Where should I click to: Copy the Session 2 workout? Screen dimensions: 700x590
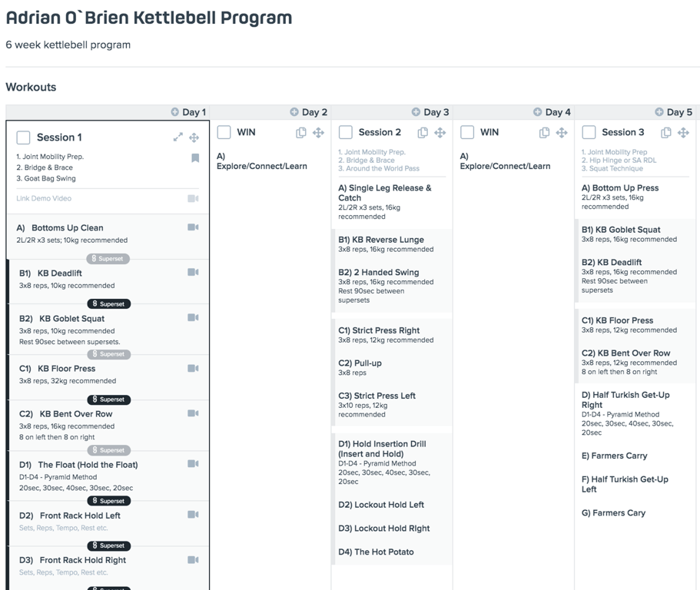(423, 133)
